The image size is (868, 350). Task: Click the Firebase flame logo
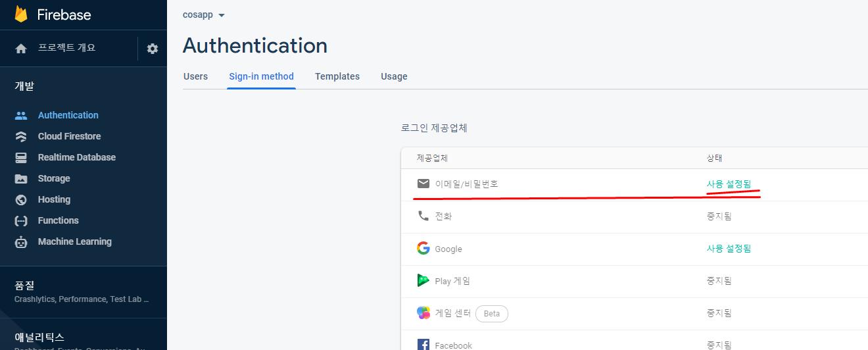(21, 14)
